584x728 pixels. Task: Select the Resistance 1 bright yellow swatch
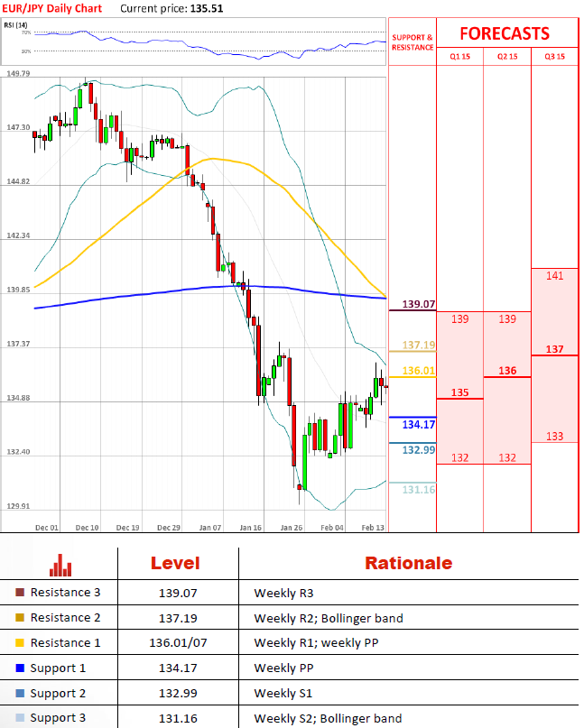(x=20, y=642)
